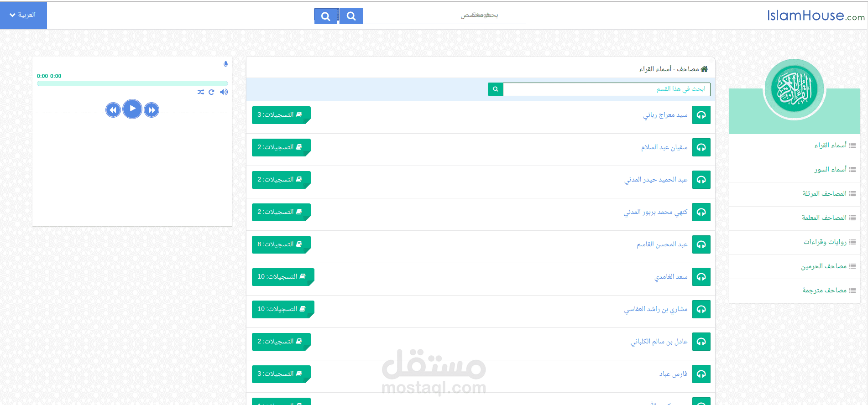The width and height of the screenshot is (868, 405).
Task: Click التسجيلات: 10 badge for سعد الغامدي
Action: pyautogui.click(x=283, y=277)
